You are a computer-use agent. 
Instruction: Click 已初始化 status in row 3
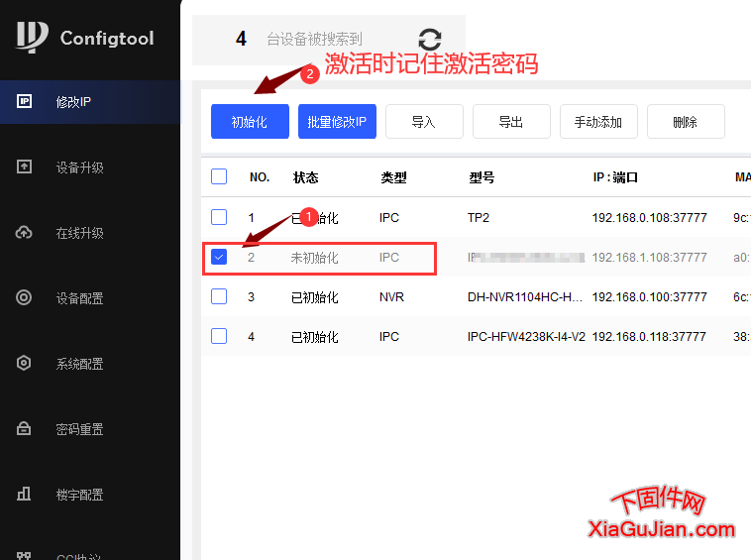click(315, 297)
